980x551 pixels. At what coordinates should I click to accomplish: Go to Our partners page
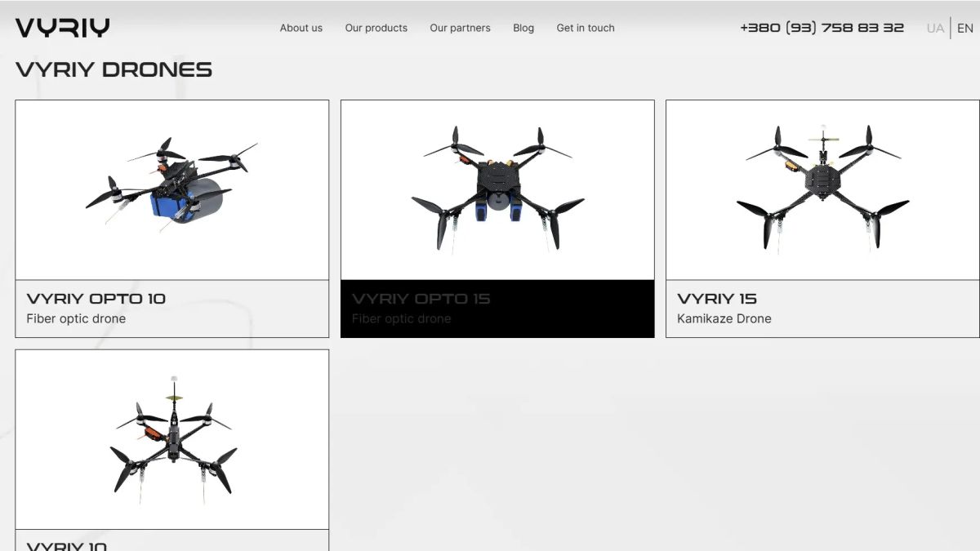(x=460, y=28)
